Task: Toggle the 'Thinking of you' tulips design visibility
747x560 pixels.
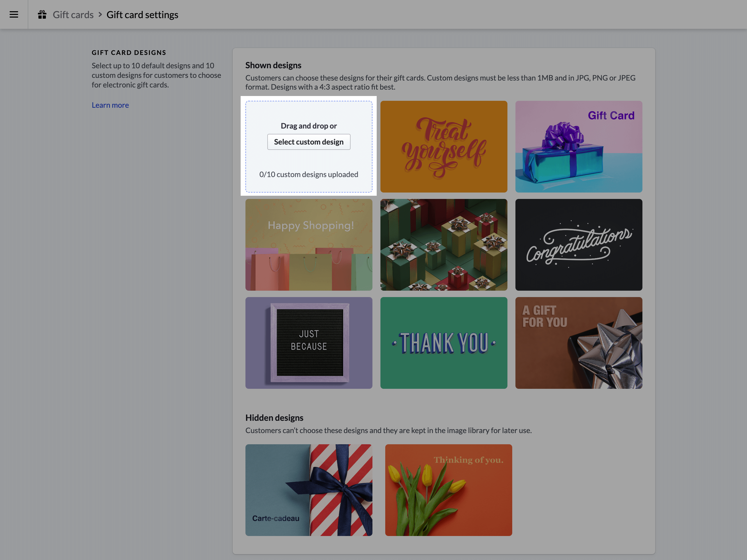Action: (449, 490)
